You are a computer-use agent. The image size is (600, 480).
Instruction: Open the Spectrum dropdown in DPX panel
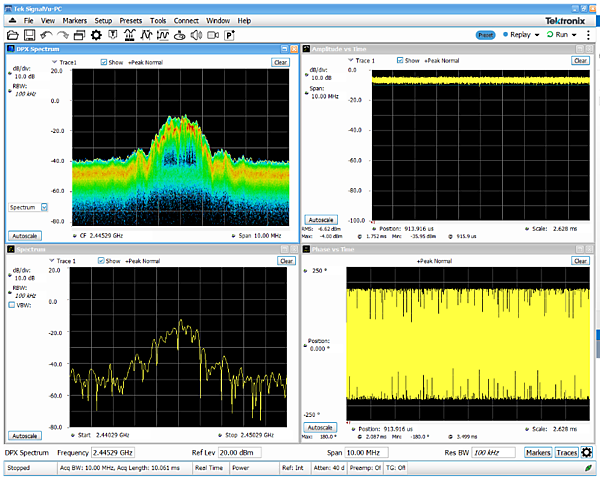pyautogui.click(x=43, y=207)
